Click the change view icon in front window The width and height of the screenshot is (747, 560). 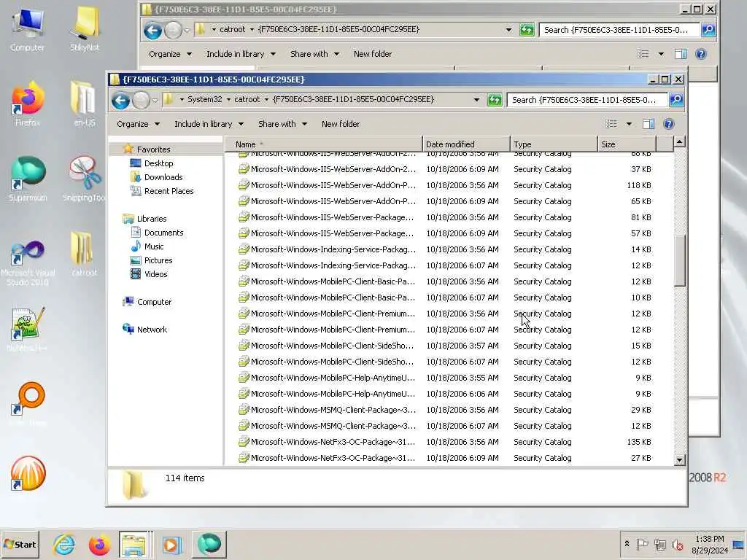tap(611, 124)
